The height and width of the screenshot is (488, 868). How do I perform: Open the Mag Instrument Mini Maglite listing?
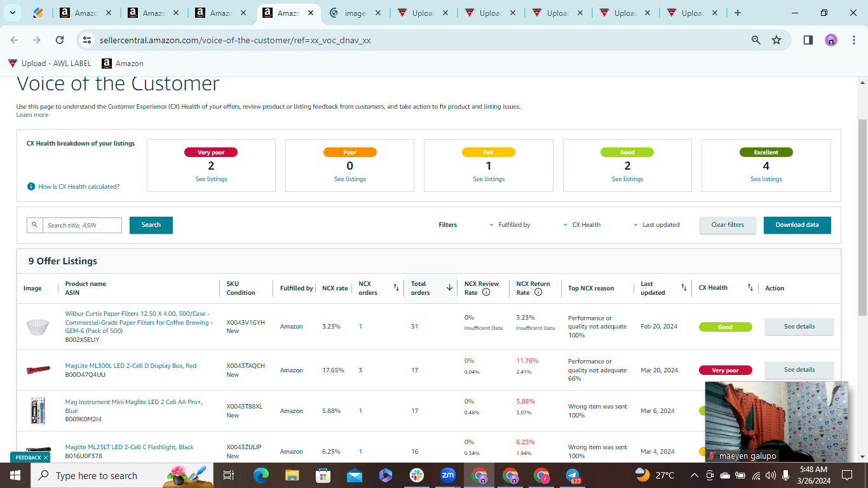133,406
